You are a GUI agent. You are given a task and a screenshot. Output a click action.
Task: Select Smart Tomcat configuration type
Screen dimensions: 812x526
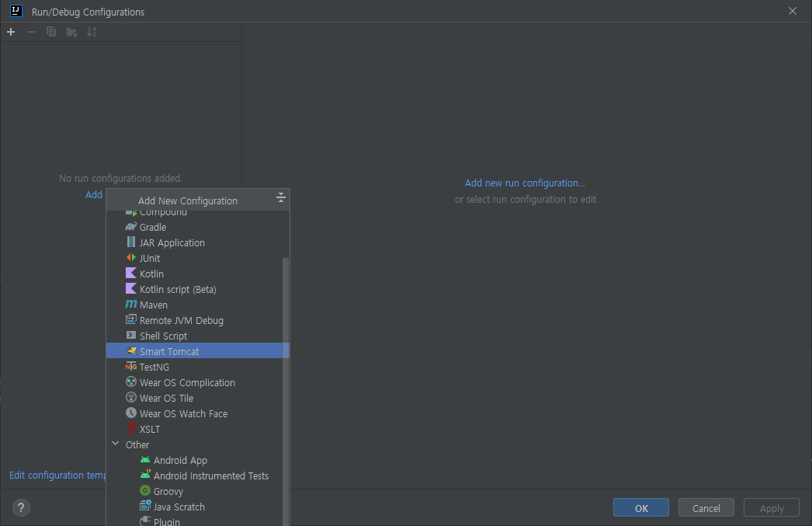(196, 351)
